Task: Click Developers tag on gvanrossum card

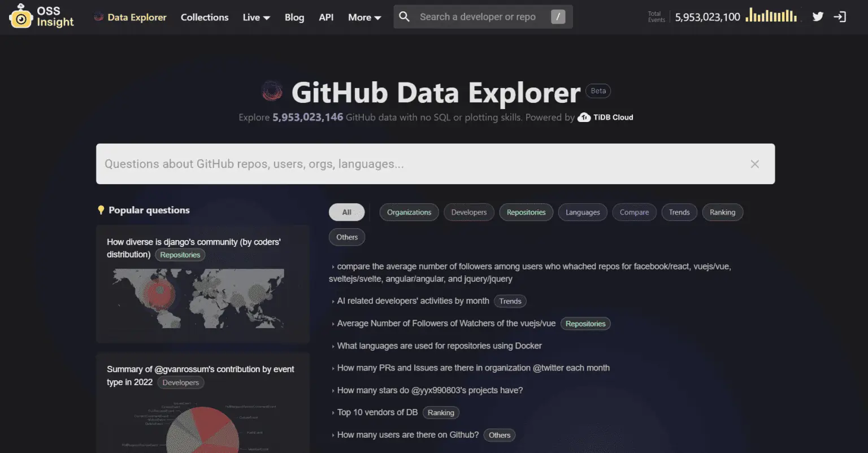Action: pos(181,382)
